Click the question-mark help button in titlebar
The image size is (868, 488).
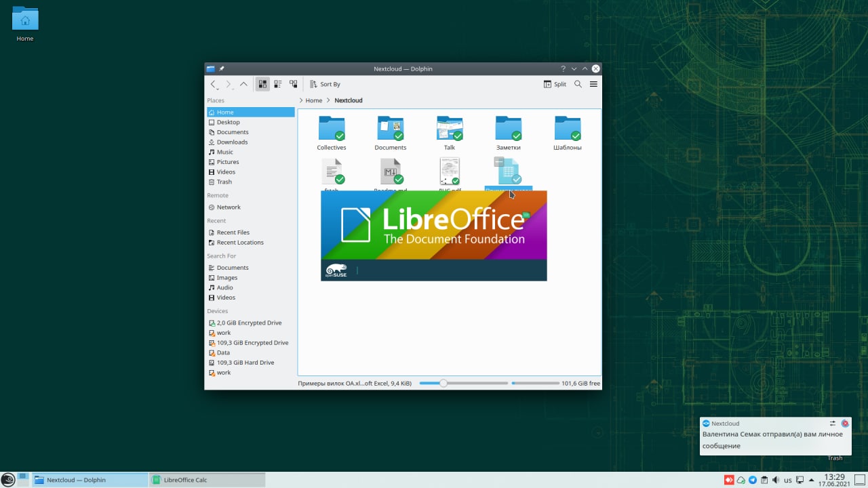[563, 68]
